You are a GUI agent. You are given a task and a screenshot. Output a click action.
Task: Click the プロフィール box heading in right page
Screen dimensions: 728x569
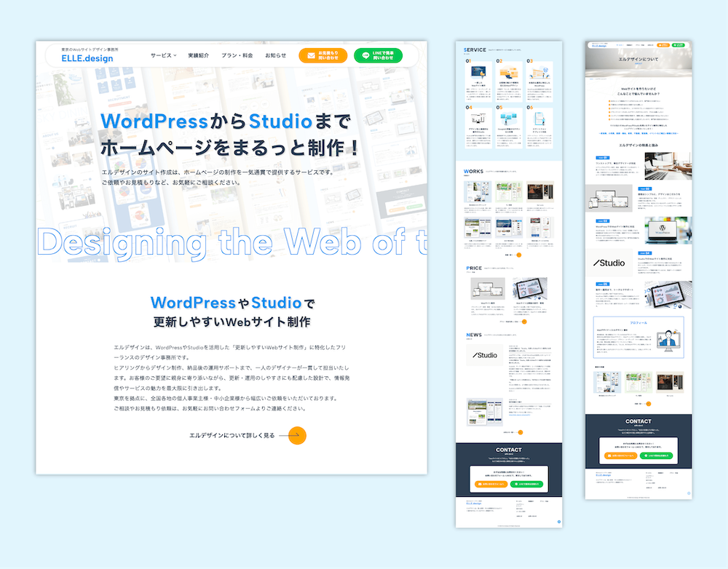638,322
